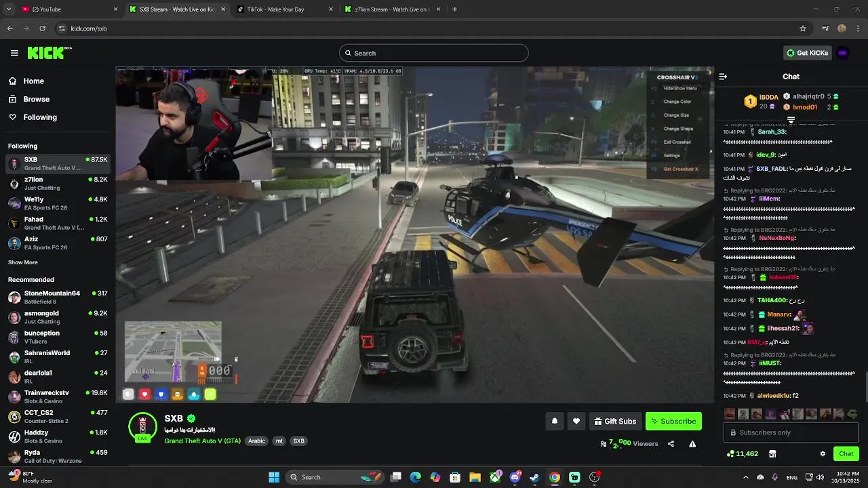Click the Arabic tag
Screen dimensions: 868x488
(256, 441)
